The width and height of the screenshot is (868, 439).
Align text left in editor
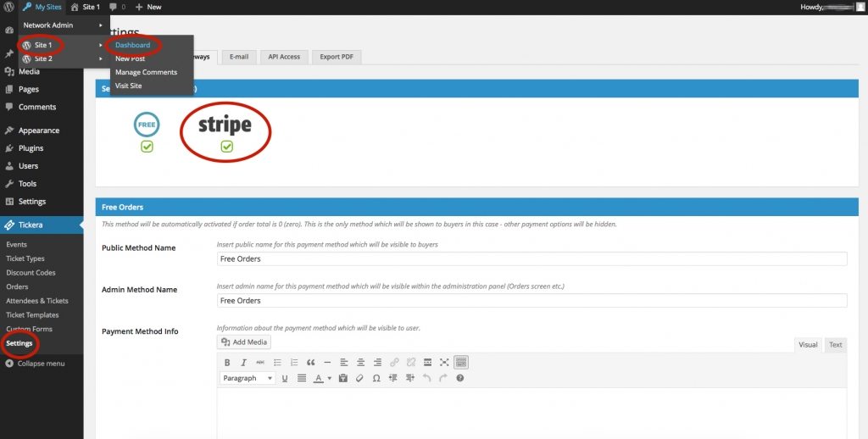pos(344,363)
